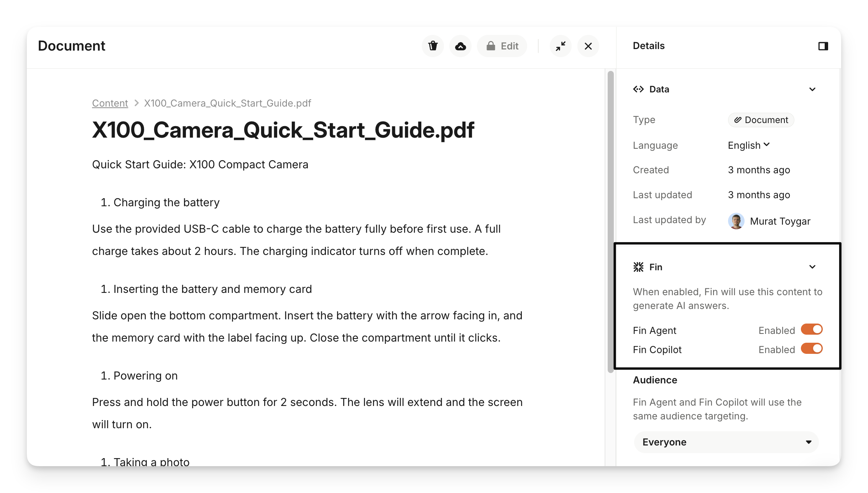Close the document with X icon
This screenshot has height=493, width=868.
(588, 46)
